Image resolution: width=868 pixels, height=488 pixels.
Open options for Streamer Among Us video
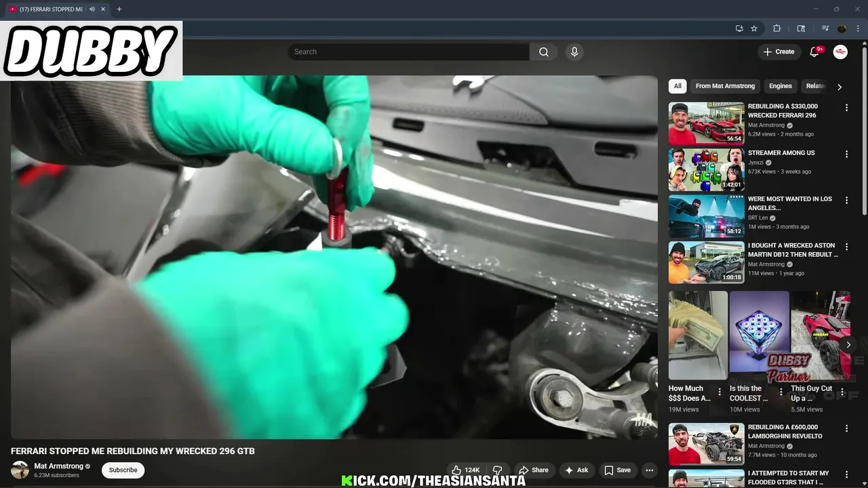tap(846, 155)
